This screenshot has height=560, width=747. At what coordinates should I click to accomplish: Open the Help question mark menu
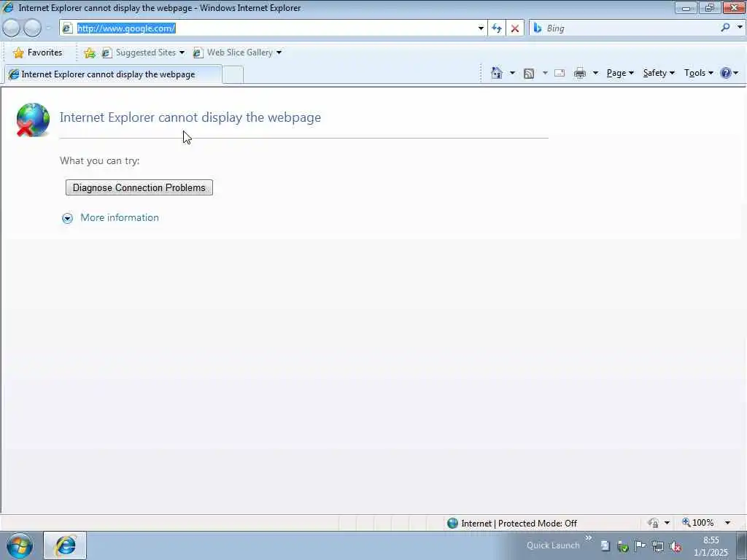point(729,73)
